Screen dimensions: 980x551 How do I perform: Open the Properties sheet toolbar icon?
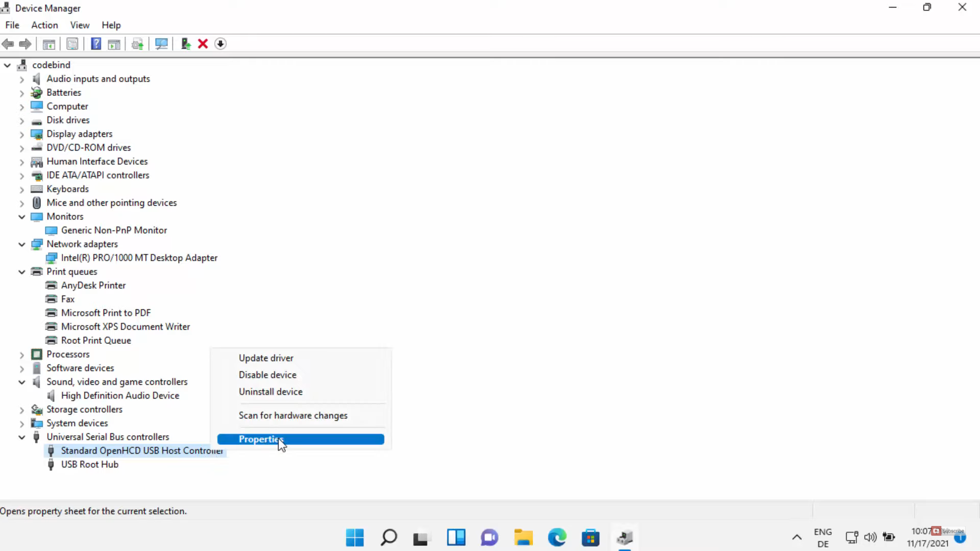click(72, 44)
